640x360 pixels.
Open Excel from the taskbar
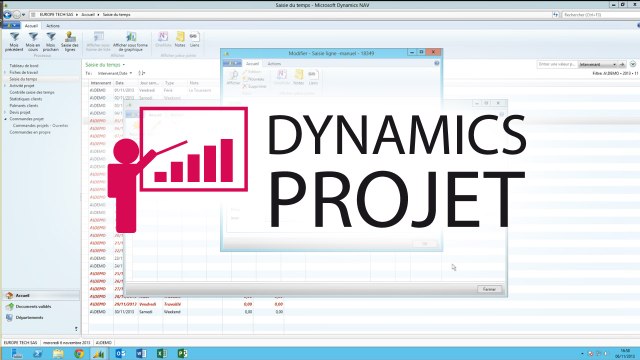click(x=162, y=353)
